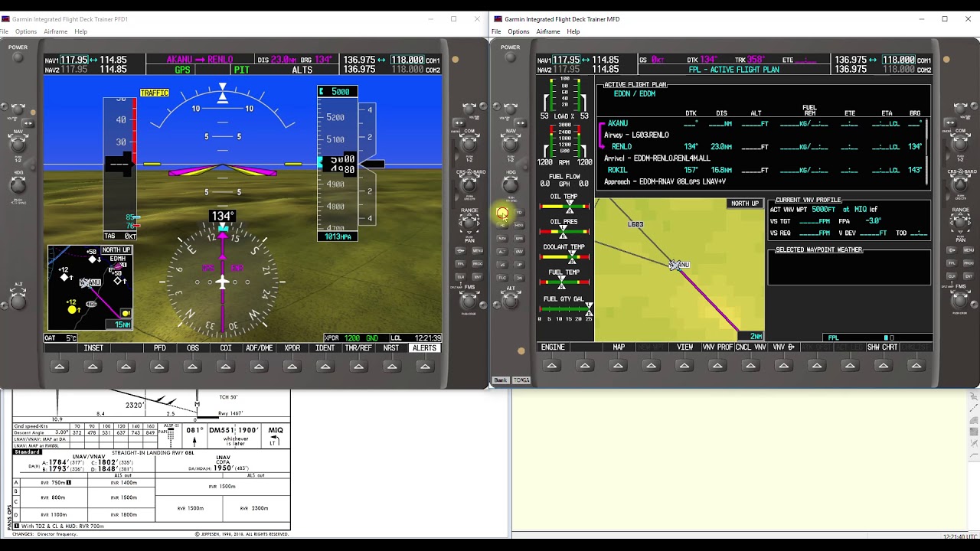Open Options menu in MFD window
Screen dimensions: 980x551
point(518,31)
